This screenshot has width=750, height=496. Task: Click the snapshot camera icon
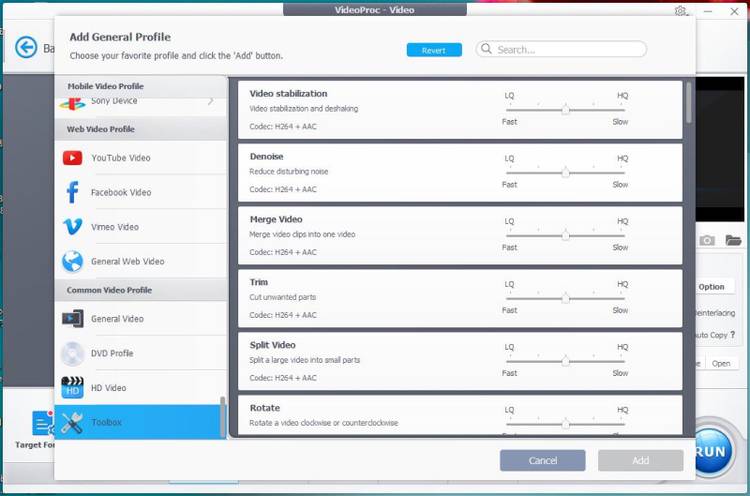[x=707, y=240]
